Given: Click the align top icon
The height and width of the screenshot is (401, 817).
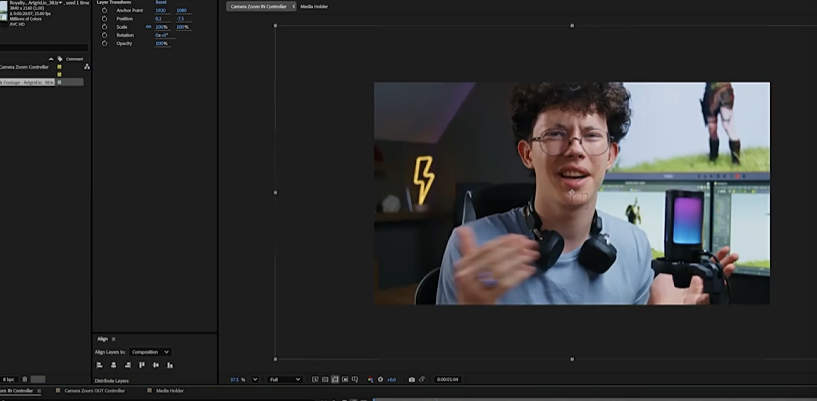Looking at the screenshot, I should point(142,365).
